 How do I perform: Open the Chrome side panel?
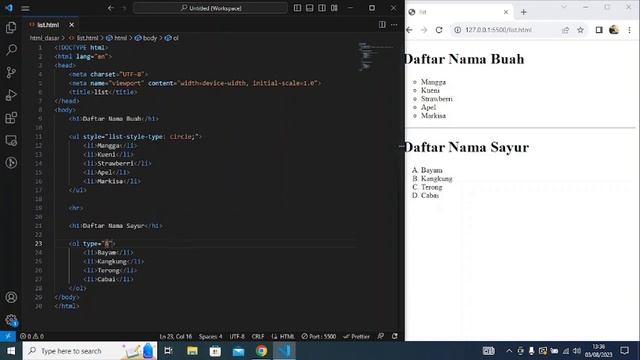click(599, 30)
